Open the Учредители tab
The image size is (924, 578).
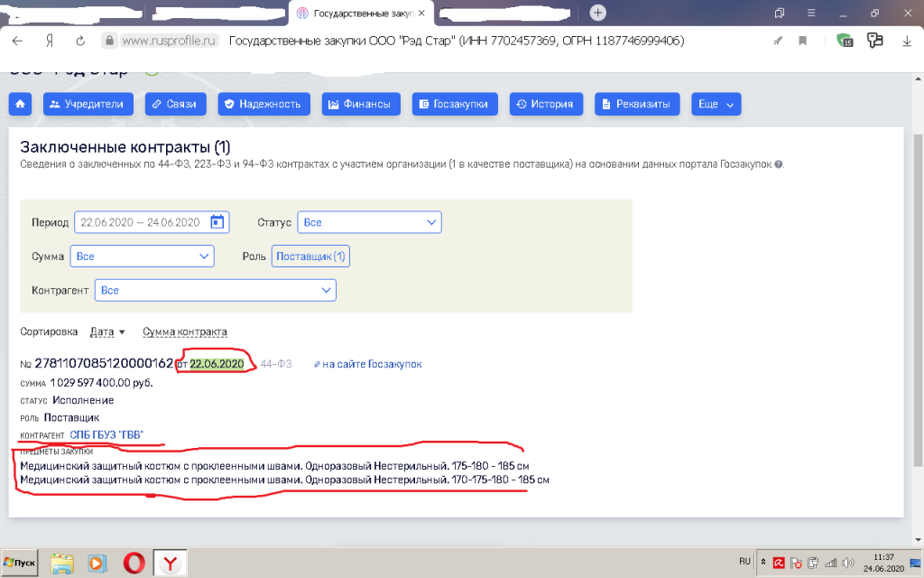88,104
